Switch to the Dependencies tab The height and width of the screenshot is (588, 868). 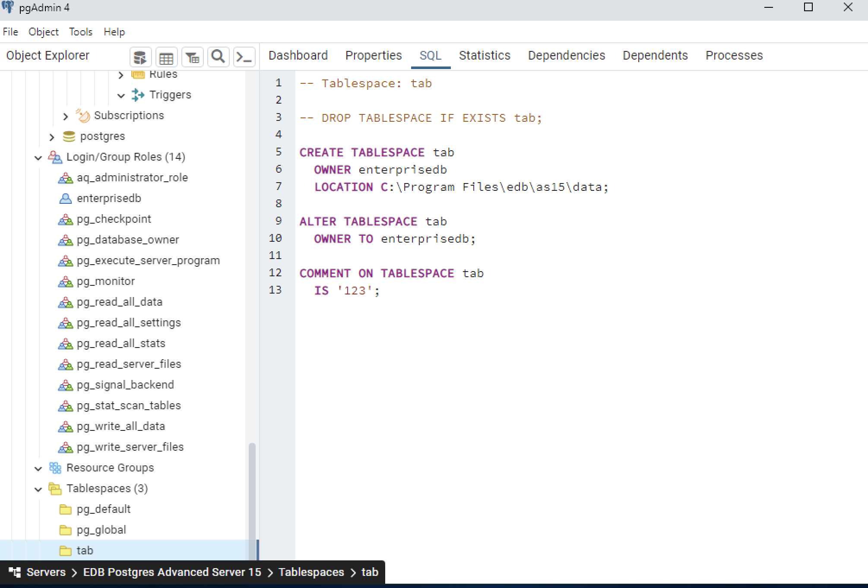pyautogui.click(x=566, y=55)
